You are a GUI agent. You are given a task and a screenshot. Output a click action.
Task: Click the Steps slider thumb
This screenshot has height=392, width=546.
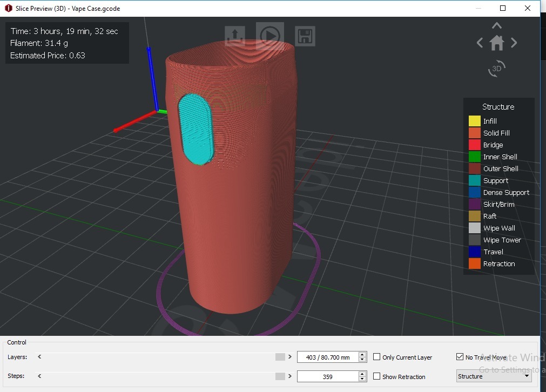coord(280,376)
